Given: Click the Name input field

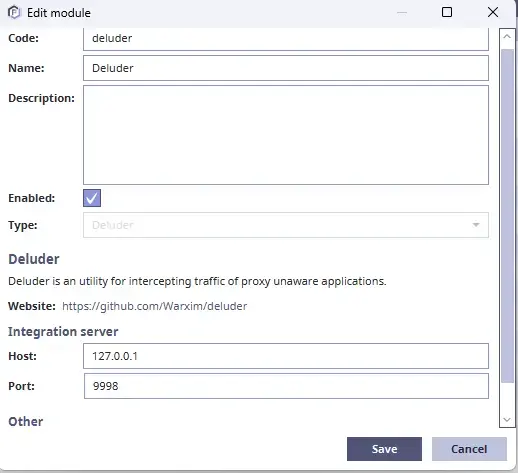Looking at the screenshot, I should pos(286,68).
